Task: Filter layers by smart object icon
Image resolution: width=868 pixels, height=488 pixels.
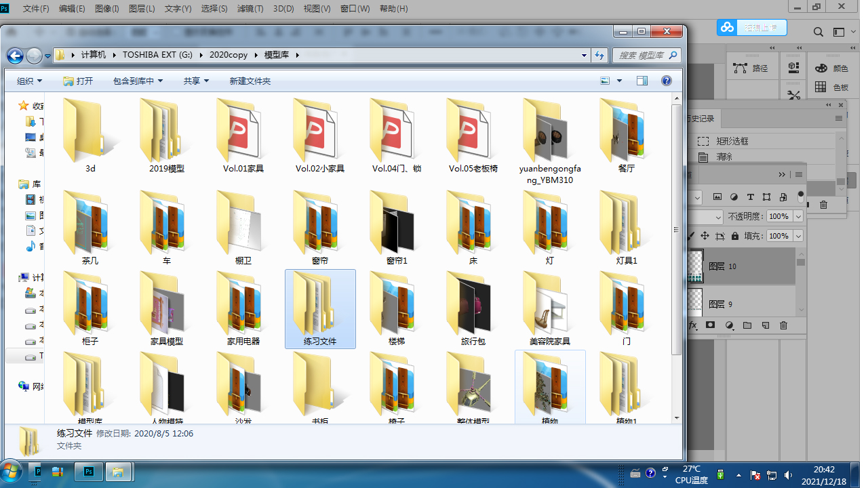Action: point(783,197)
